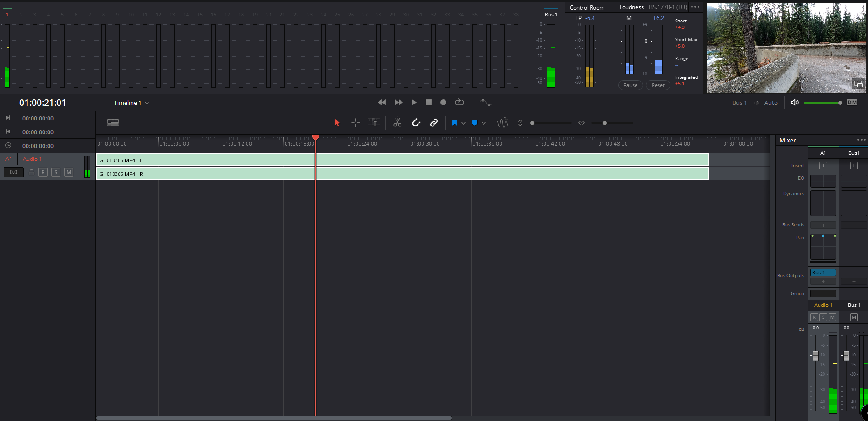Reset the loudness meter
Image resolution: width=868 pixels, height=421 pixels.
658,85
